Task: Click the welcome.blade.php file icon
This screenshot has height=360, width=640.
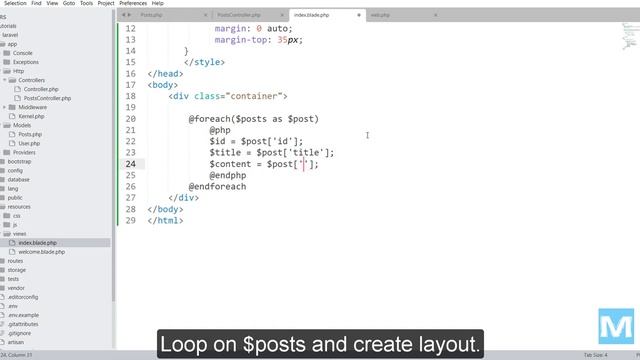Action: pos(12,252)
